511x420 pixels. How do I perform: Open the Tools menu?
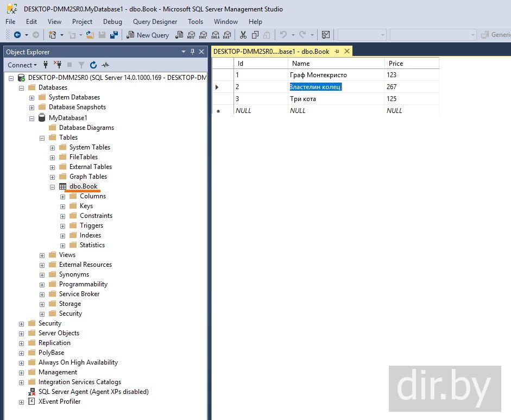point(195,22)
